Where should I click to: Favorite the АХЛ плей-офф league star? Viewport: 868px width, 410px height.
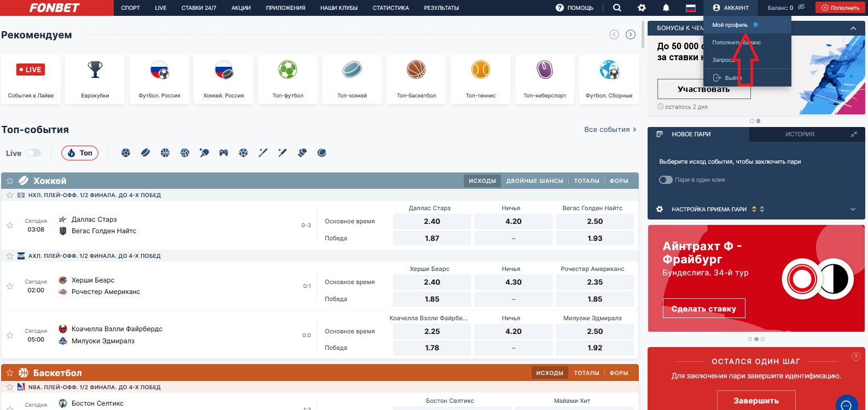click(10, 256)
